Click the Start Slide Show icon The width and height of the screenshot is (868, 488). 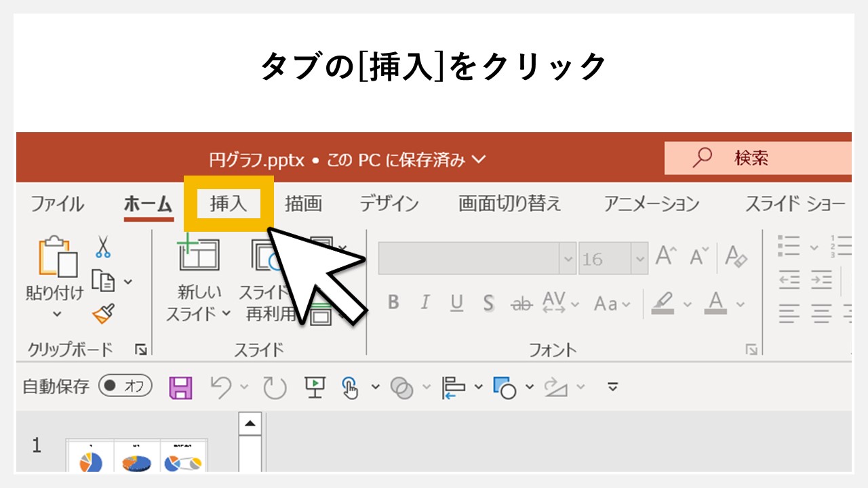pos(315,386)
